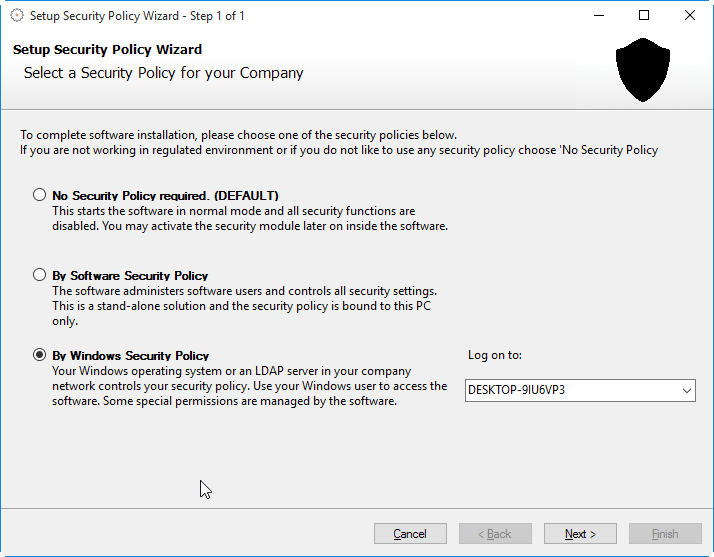
Task: Choose the By Software Security Policy radio button
Action: (x=40, y=275)
